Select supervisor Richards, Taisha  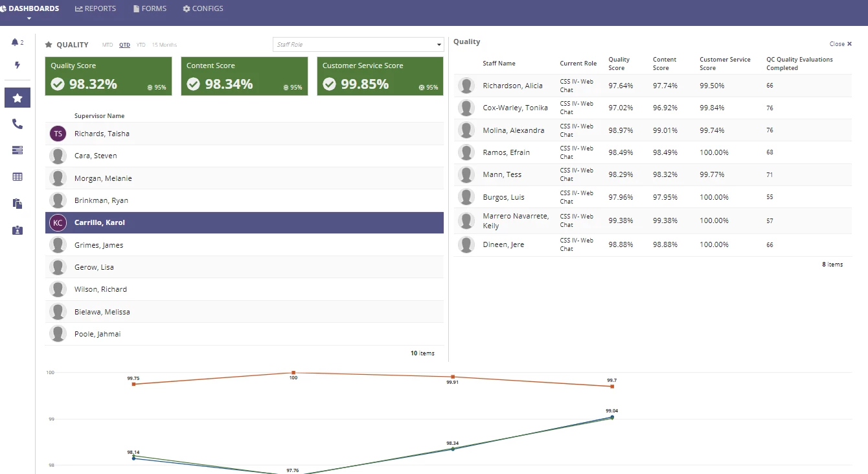(244, 134)
